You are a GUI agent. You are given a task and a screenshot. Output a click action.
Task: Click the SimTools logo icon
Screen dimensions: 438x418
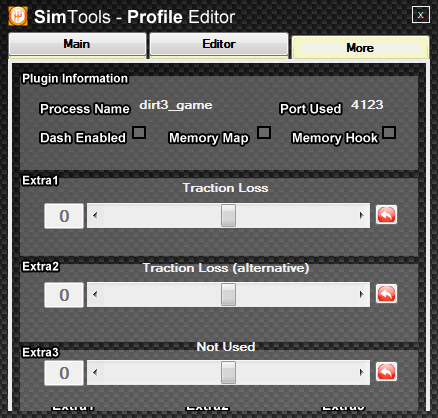click(18, 16)
